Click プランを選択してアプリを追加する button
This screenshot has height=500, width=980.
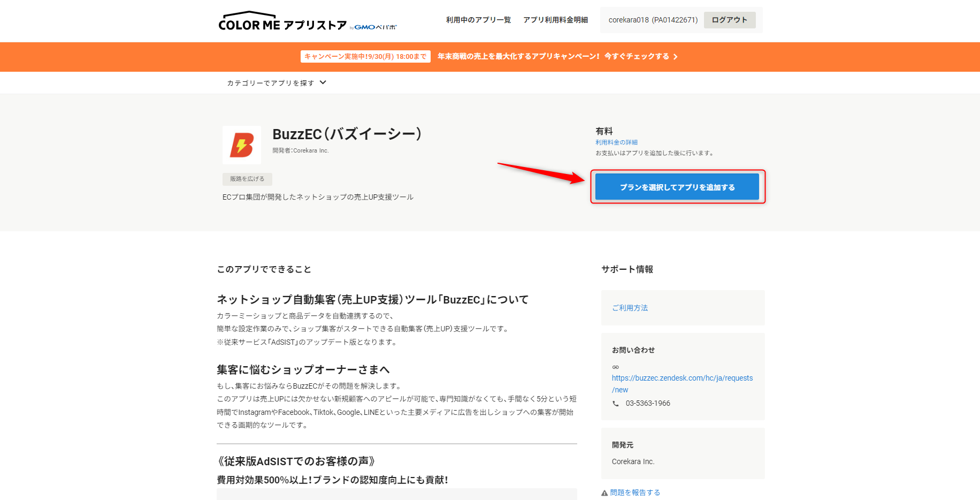pos(677,187)
